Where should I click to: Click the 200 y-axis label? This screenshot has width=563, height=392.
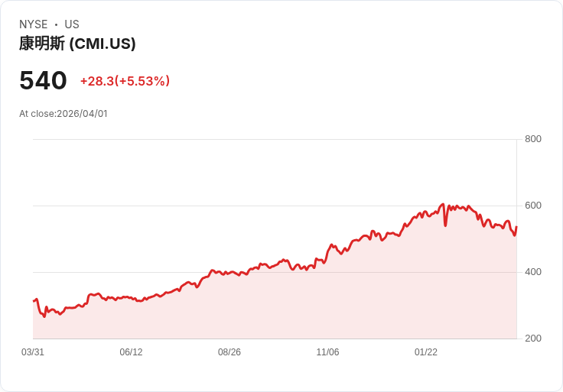pos(533,339)
